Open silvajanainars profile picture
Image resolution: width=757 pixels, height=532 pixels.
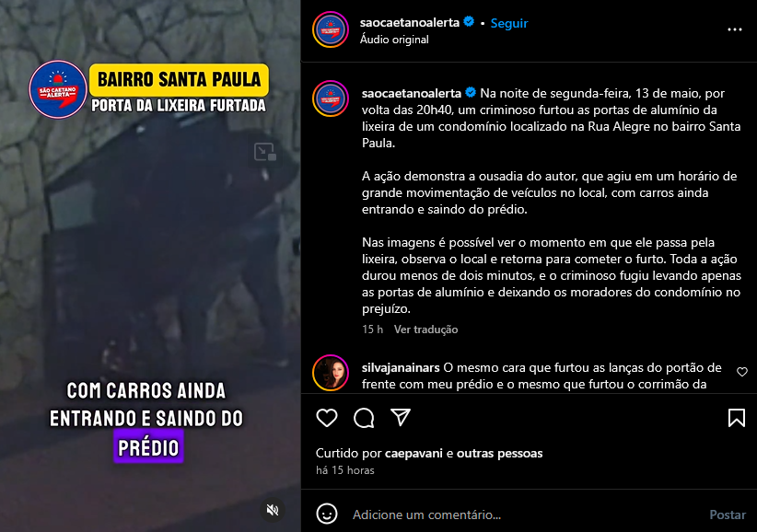pyautogui.click(x=331, y=373)
